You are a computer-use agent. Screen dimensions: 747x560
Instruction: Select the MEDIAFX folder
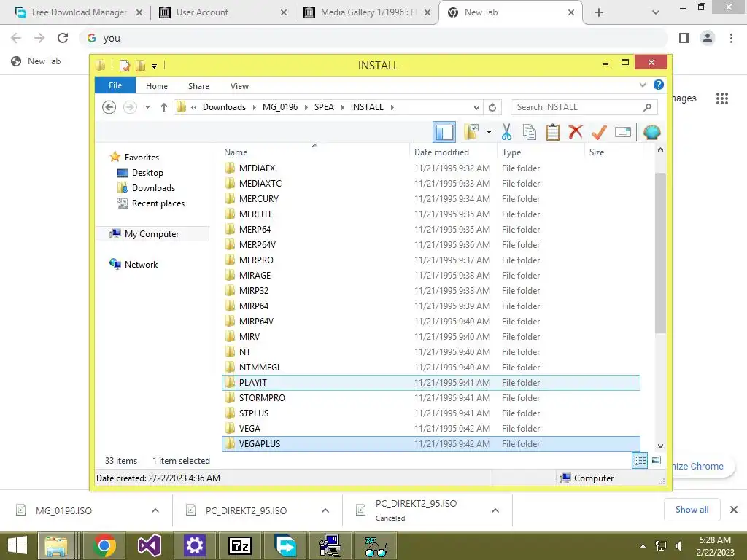[x=430, y=168]
